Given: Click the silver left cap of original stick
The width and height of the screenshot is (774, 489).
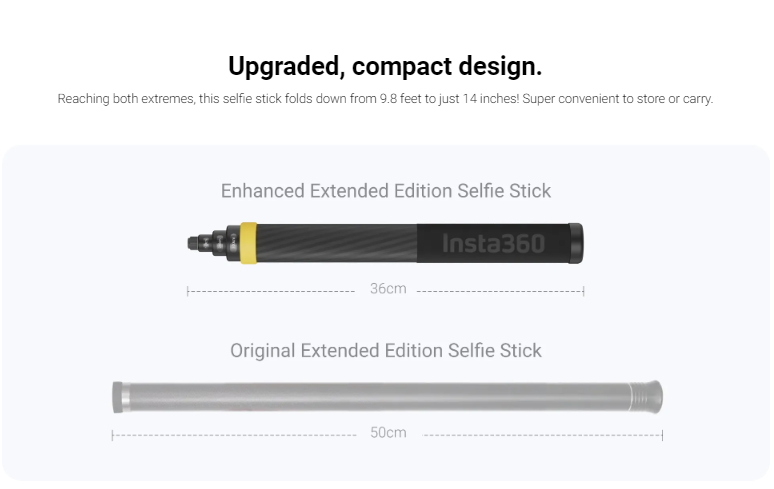Looking at the screenshot, I should pos(121,397).
